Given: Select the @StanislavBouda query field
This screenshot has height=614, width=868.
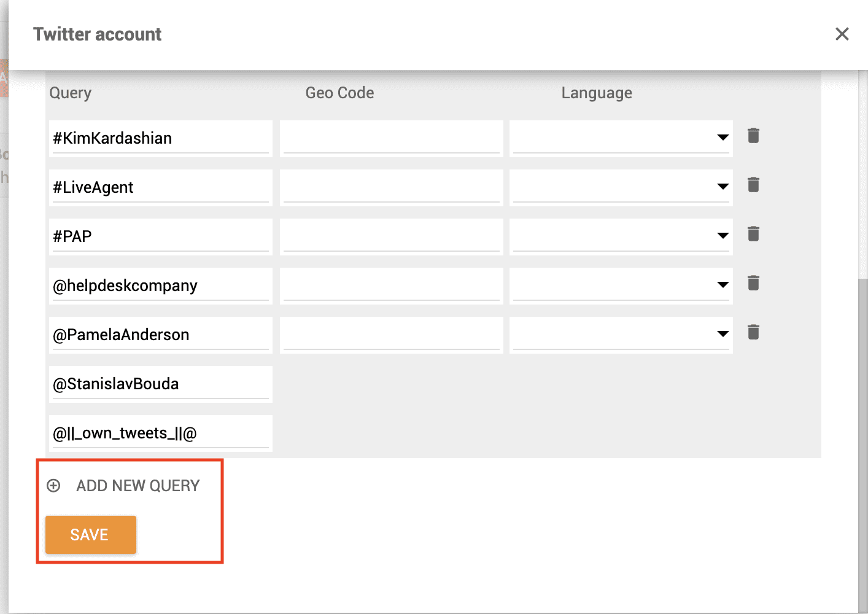Looking at the screenshot, I should (x=161, y=384).
